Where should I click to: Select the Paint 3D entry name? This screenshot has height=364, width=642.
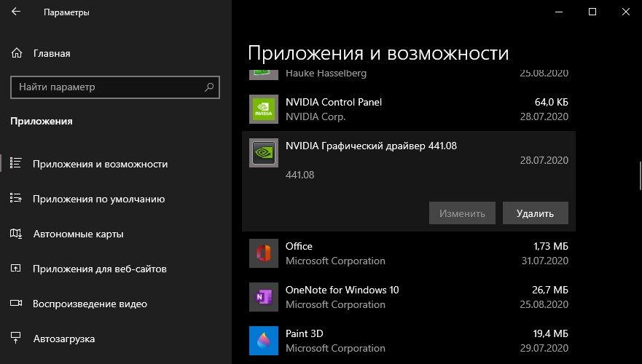pos(304,333)
